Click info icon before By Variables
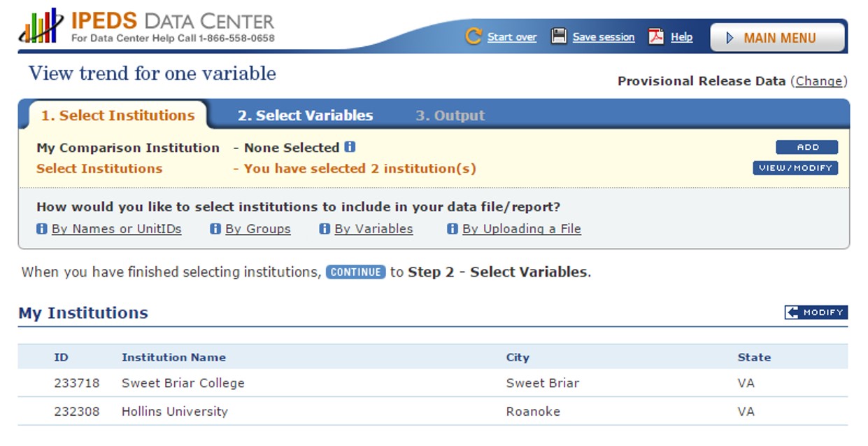The width and height of the screenshot is (868, 446). [325, 229]
